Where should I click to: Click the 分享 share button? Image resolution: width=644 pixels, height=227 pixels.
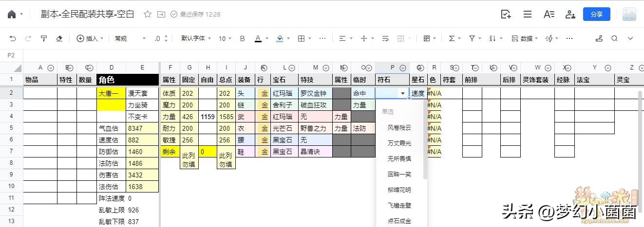pyautogui.click(x=597, y=14)
